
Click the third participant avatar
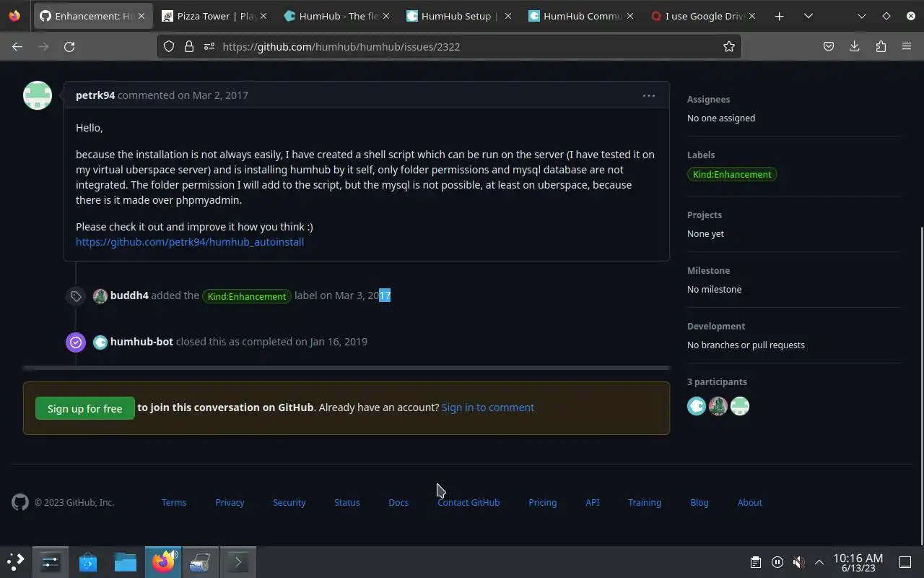coord(740,406)
